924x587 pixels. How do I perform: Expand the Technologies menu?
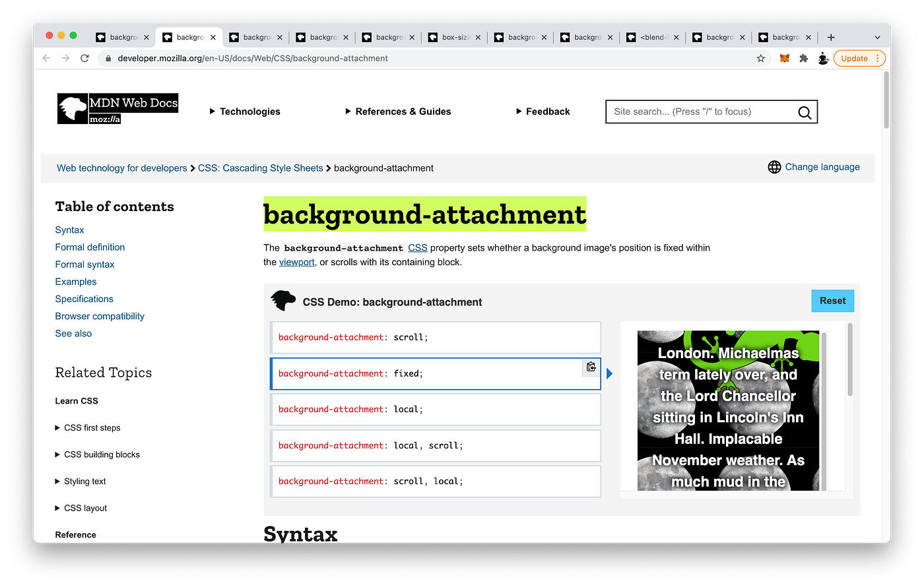point(245,111)
